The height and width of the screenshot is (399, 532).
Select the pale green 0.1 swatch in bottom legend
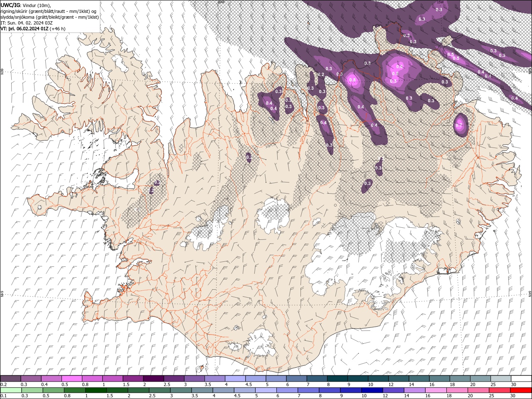click(x=11, y=390)
